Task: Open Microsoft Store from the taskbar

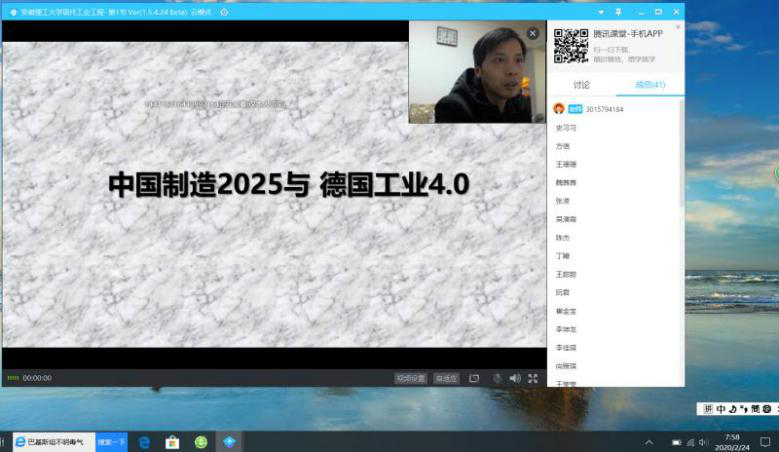Action: pos(172,441)
